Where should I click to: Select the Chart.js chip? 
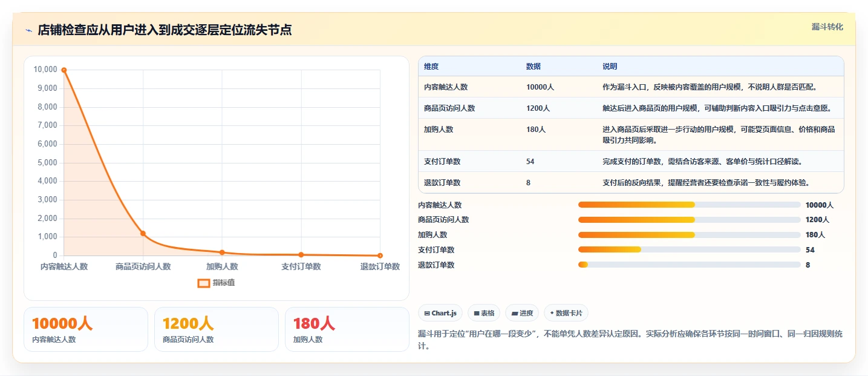tap(440, 313)
